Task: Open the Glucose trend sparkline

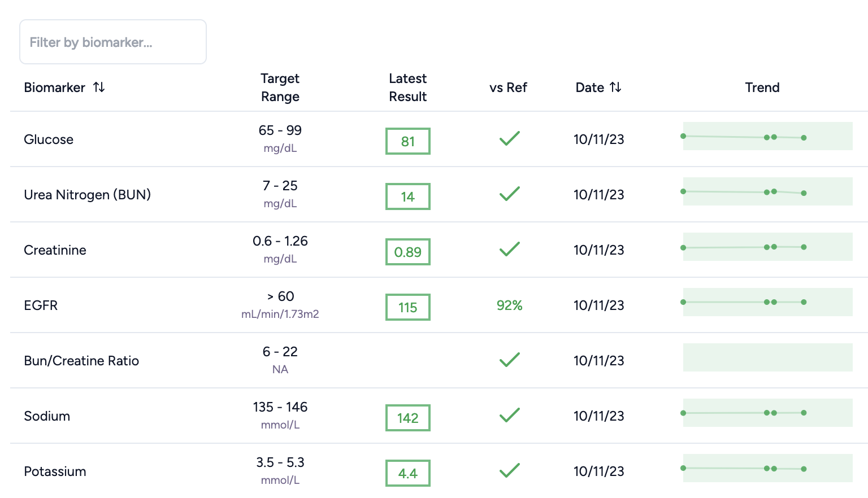Action: point(767,136)
